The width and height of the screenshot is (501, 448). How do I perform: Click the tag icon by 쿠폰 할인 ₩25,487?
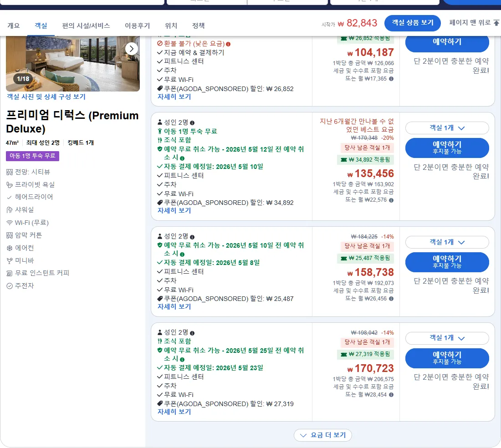160,299
